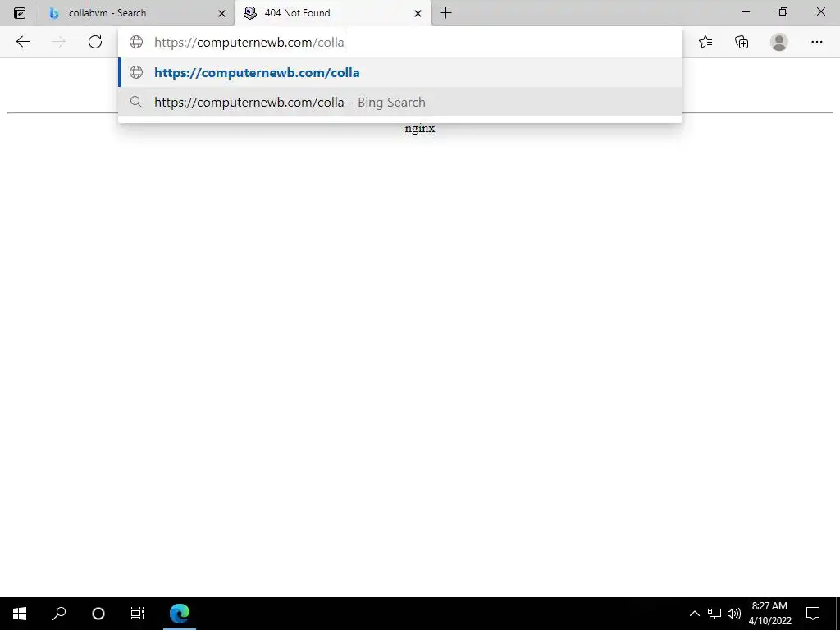The height and width of the screenshot is (630, 840).
Task: Select the Bing Search suggestion for computernewb.com/colla
Action: click(400, 102)
